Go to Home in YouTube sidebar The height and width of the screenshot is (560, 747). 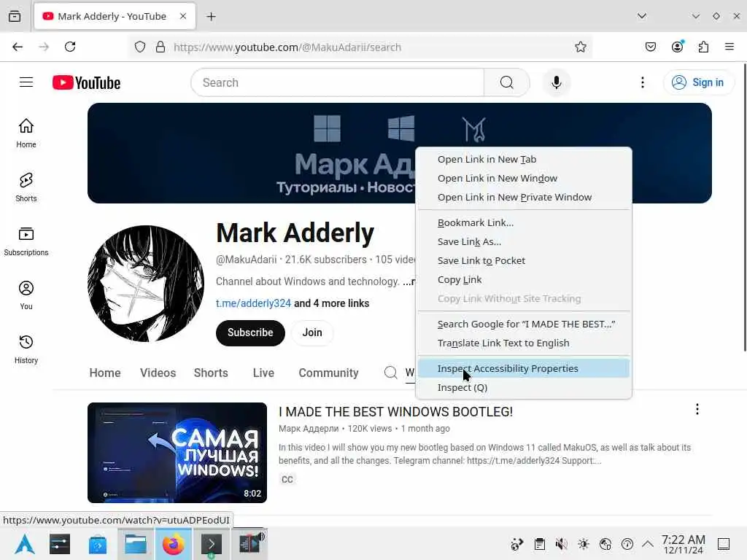click(26, 133)
